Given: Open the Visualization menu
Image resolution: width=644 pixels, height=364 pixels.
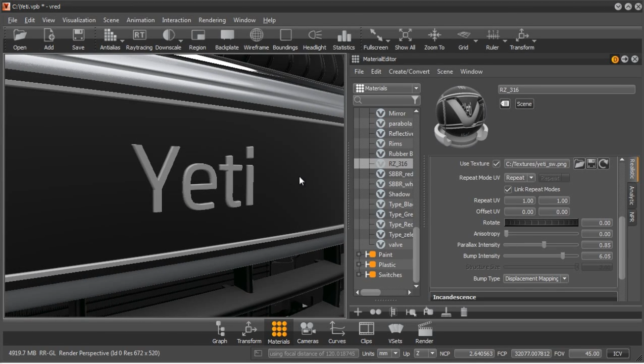Looking at the screenshot, I should pyautogui.click(x=79, y=20).
